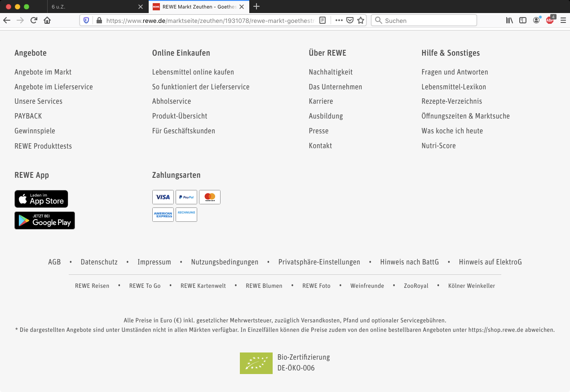Open the PAYBACK link
Viewport: 570px width, 392px height.
[28, 116]
